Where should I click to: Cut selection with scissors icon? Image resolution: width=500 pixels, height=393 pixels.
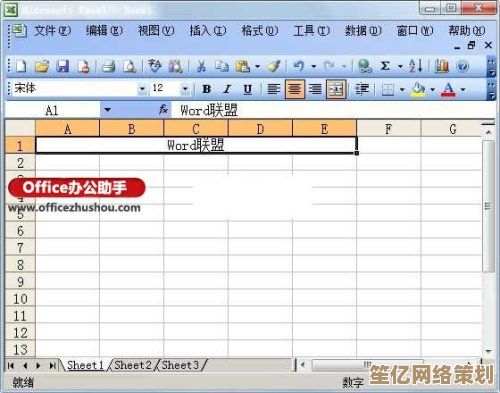click(201, 66)
